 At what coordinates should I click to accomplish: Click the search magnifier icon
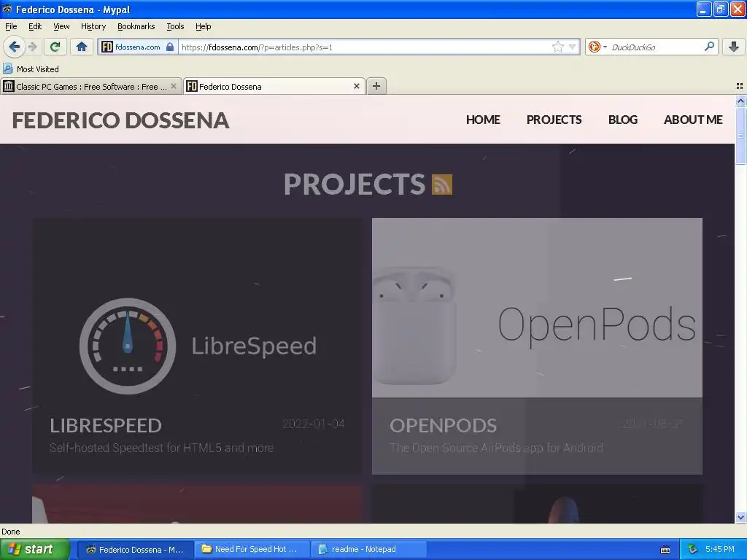coord(709,47)
